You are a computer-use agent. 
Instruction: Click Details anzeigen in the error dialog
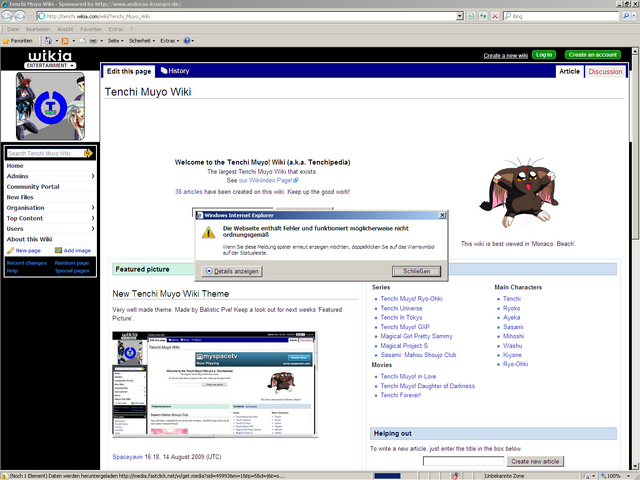pos(232,271)
